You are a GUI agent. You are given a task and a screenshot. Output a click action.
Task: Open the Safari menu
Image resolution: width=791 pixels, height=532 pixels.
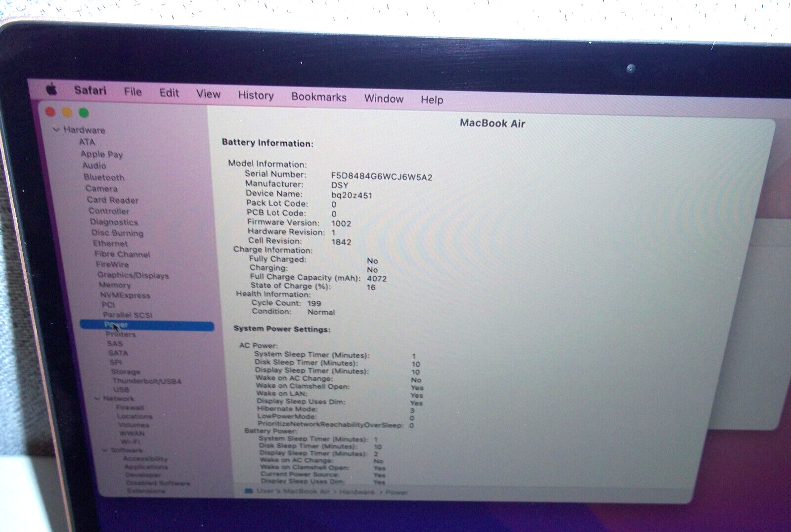(x=90, y=90)
